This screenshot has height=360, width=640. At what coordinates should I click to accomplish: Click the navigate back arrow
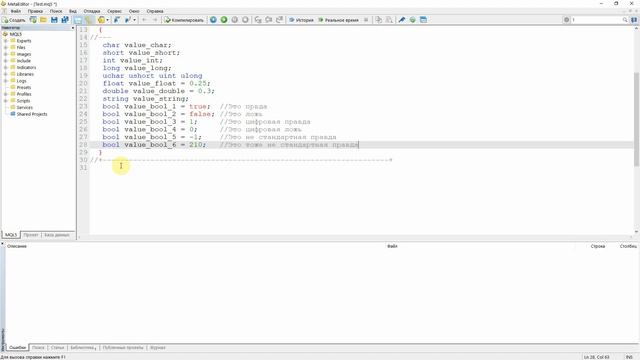click(x=144, y=20)
